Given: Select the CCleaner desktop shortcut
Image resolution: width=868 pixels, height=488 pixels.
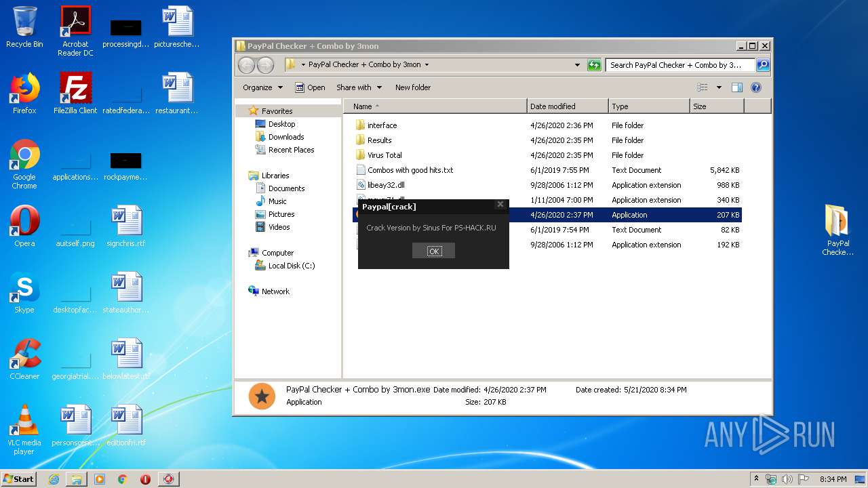Looking at the screenshot, I should coord(24,359).
